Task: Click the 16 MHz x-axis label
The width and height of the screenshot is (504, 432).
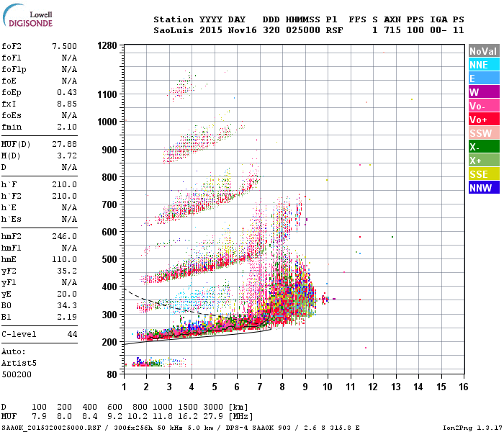Action: point(463,387)
